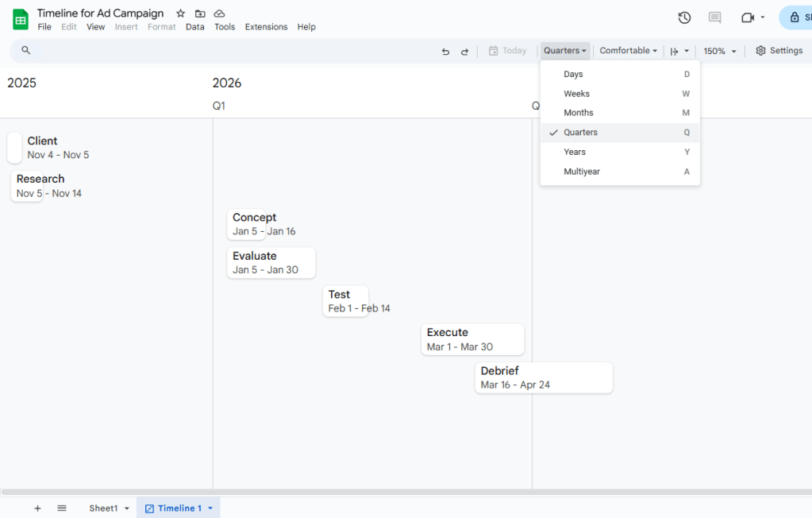Open version history

(683, 17)
